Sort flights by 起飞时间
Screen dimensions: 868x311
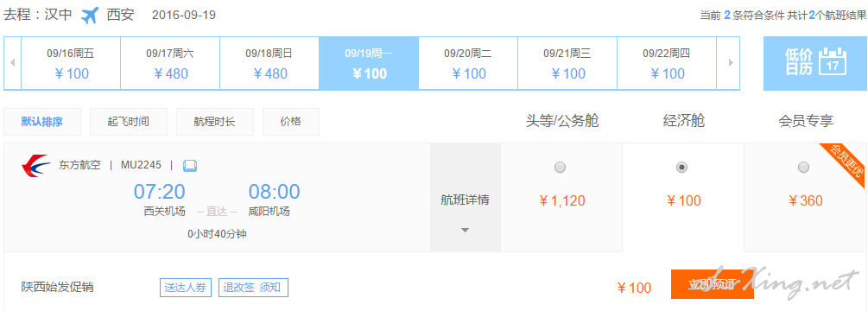(129, 122)
